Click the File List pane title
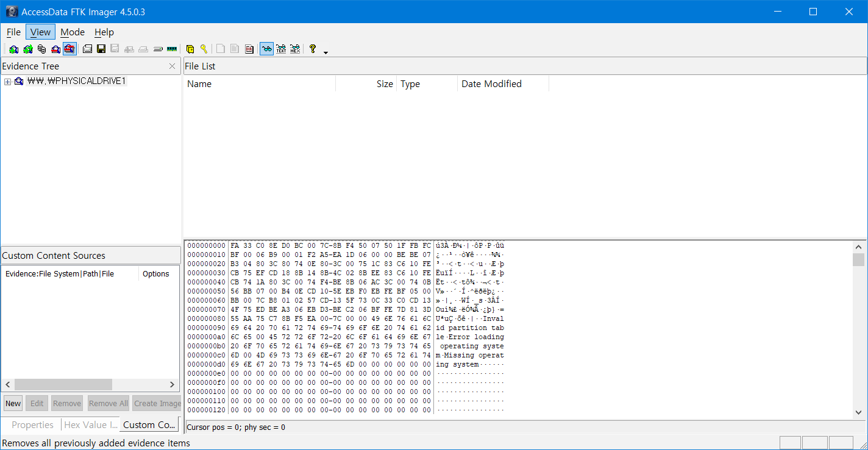 tap(200, 66)
